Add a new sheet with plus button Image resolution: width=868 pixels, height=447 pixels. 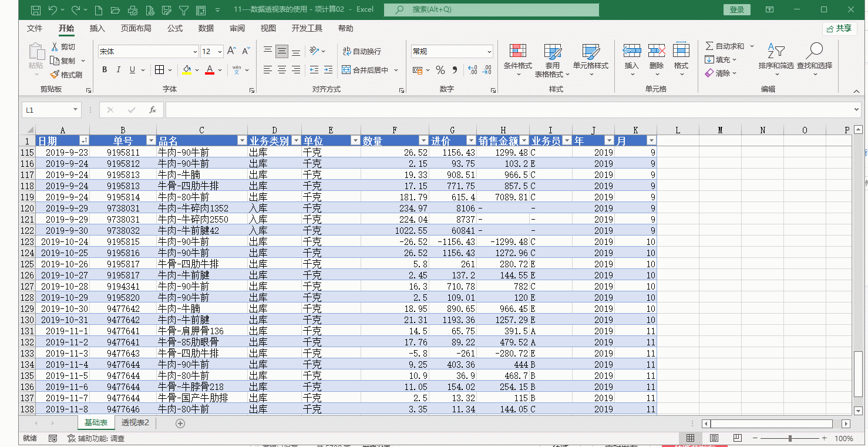180,423
